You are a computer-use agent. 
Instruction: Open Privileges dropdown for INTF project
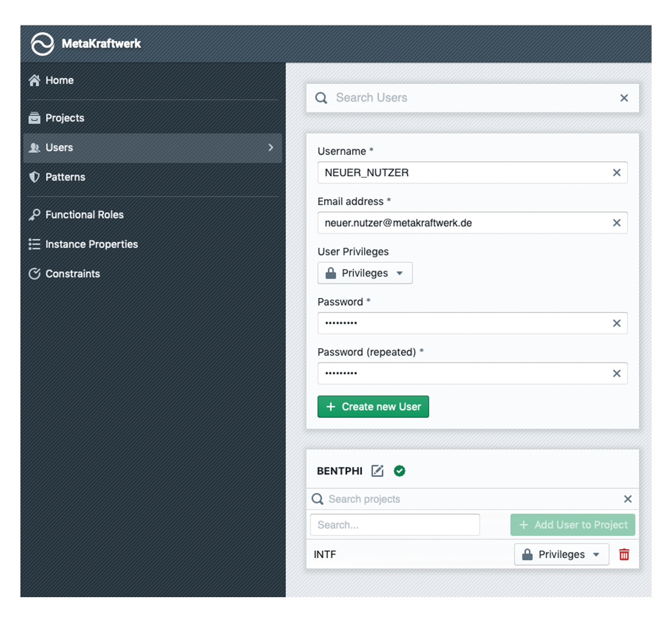pyautogui.click(x=561, y=555)
